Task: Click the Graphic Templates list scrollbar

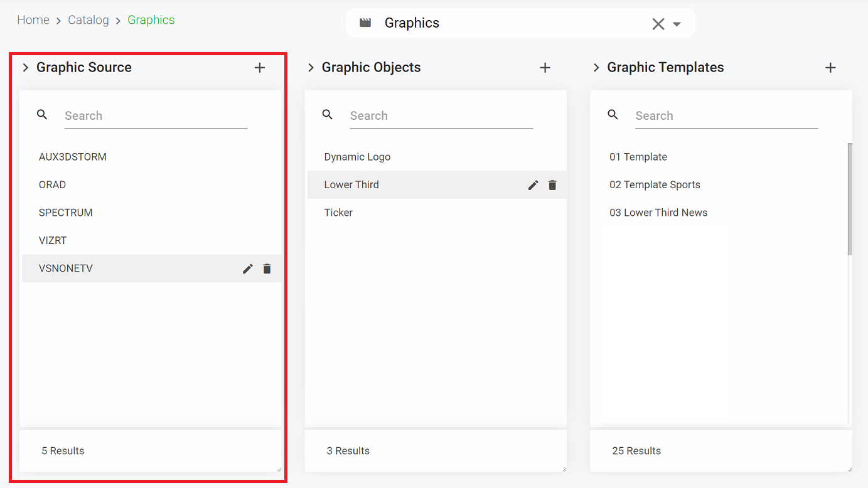Action: pyautogui.click(x=850, y=199)
